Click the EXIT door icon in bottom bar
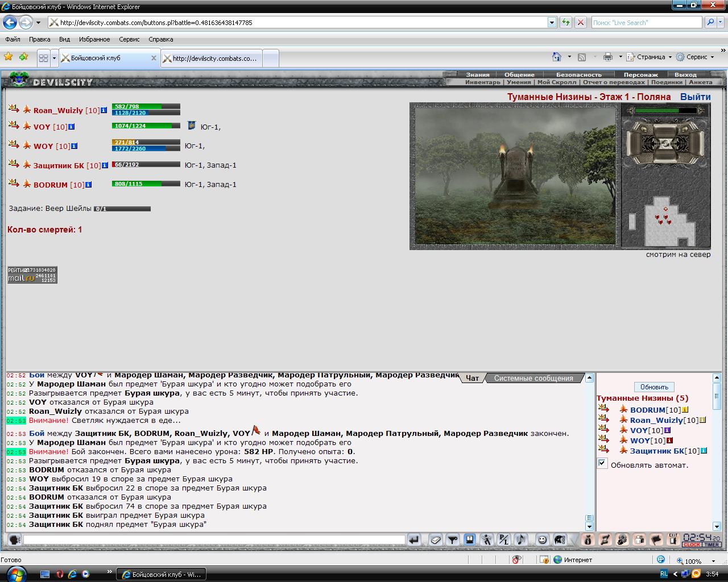 coord(673,539)
